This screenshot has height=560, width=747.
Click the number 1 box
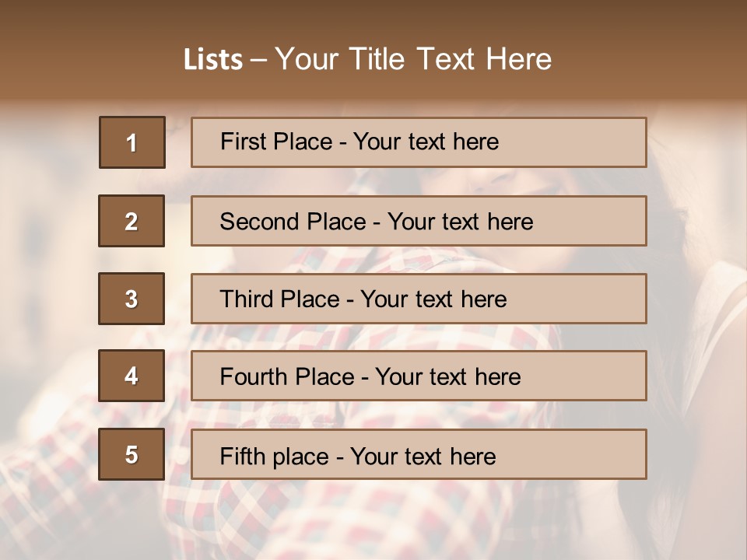(132, 142)
